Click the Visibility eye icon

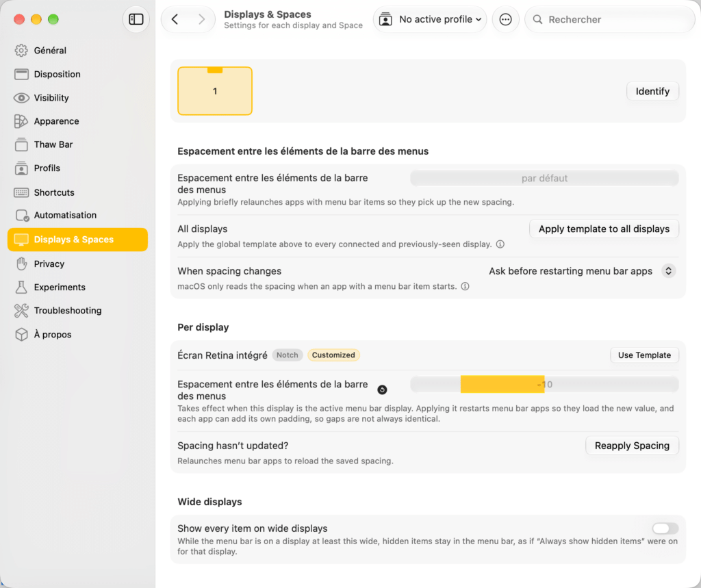21,98
